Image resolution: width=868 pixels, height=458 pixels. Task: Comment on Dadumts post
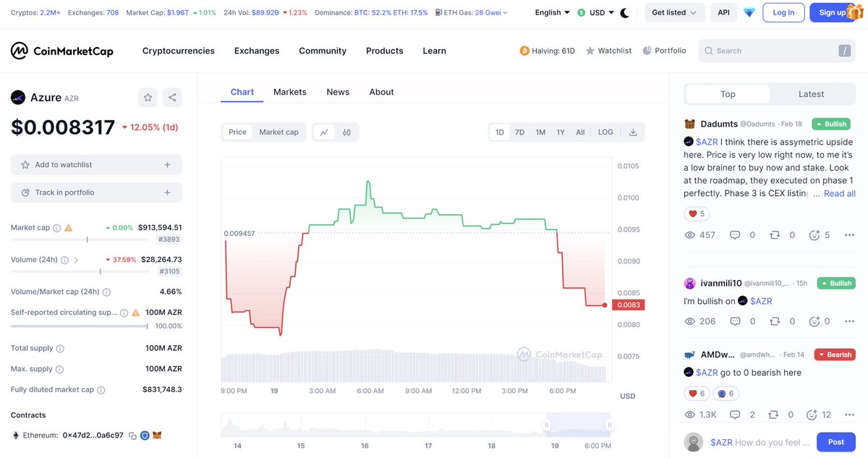[x=735, y=235]
